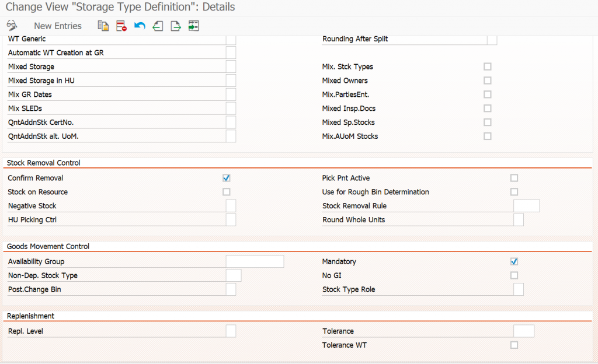Click the New Entries button

pos(58,26)
